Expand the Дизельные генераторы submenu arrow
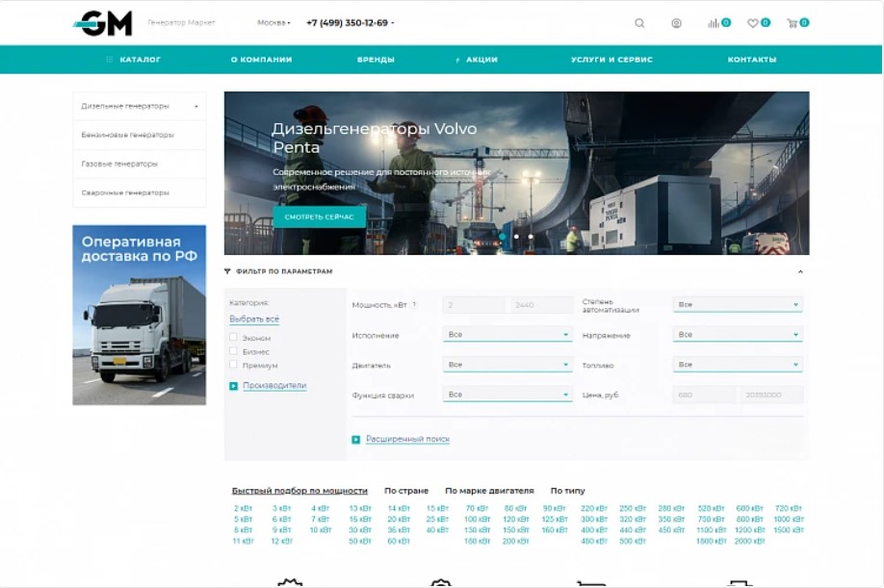 pos(196,107)
